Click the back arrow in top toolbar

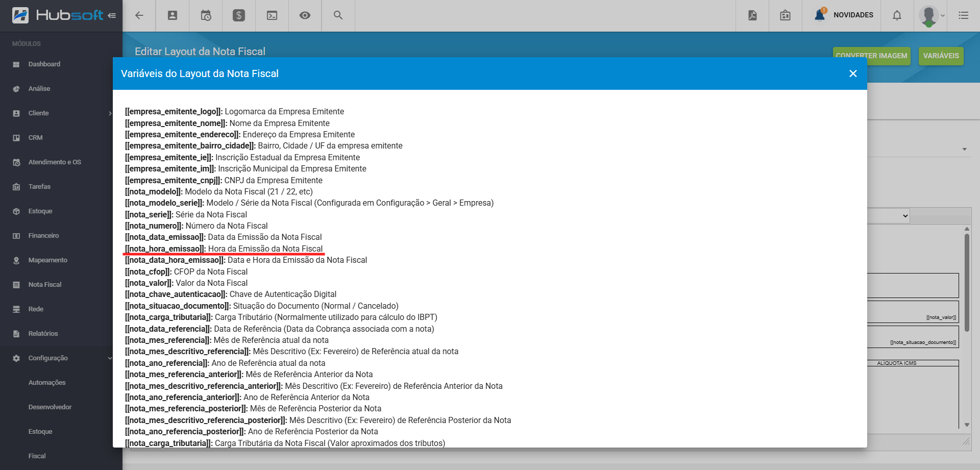coord(139,15)
